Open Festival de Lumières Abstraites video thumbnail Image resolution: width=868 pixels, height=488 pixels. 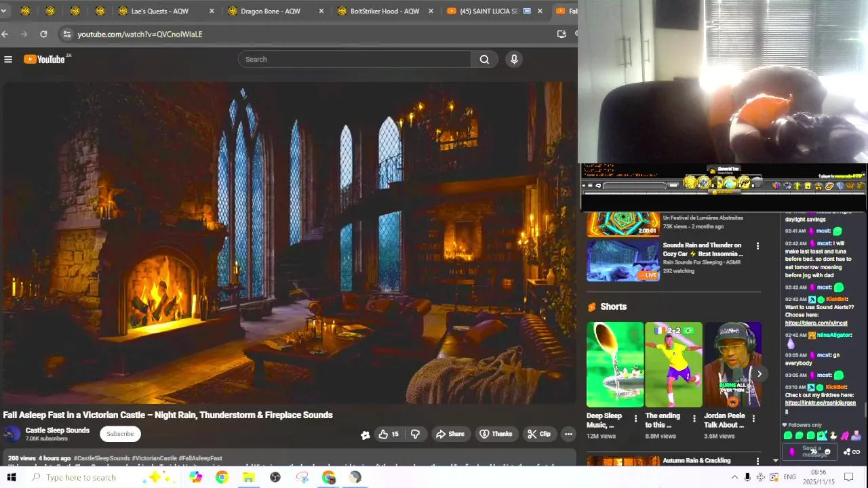point(623,224)
